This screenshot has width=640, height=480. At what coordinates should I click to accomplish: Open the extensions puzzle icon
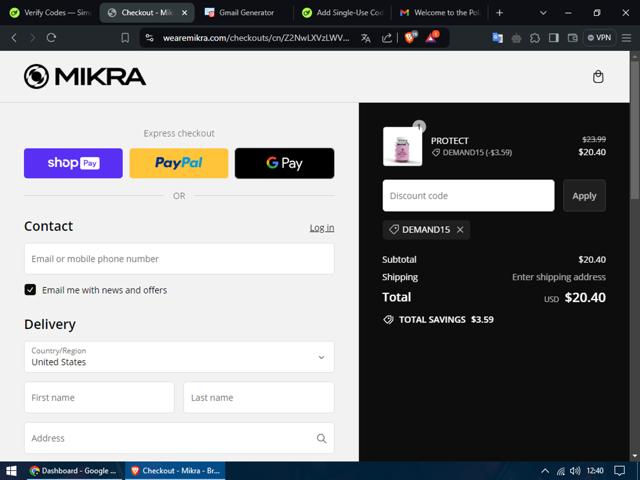(535, 38)
